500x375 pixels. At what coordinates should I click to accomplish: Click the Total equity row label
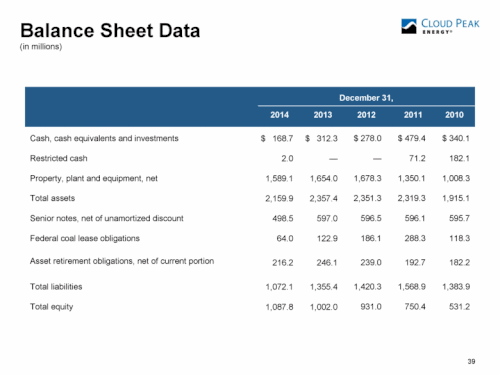click(51, 307)
